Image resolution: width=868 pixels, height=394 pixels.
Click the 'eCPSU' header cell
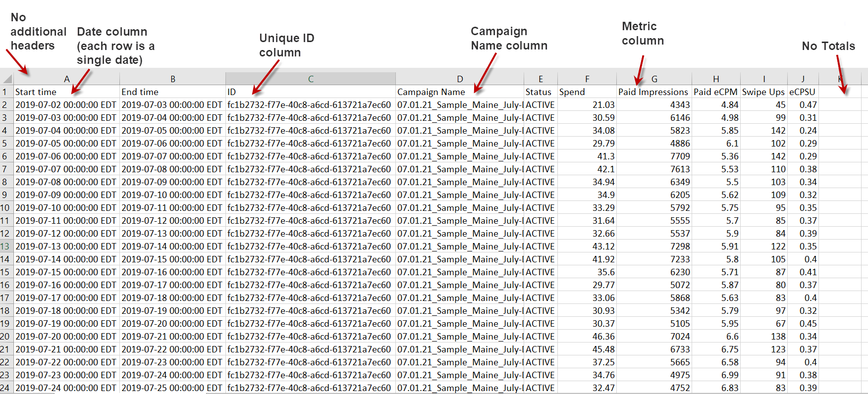(x=803, y=92)
